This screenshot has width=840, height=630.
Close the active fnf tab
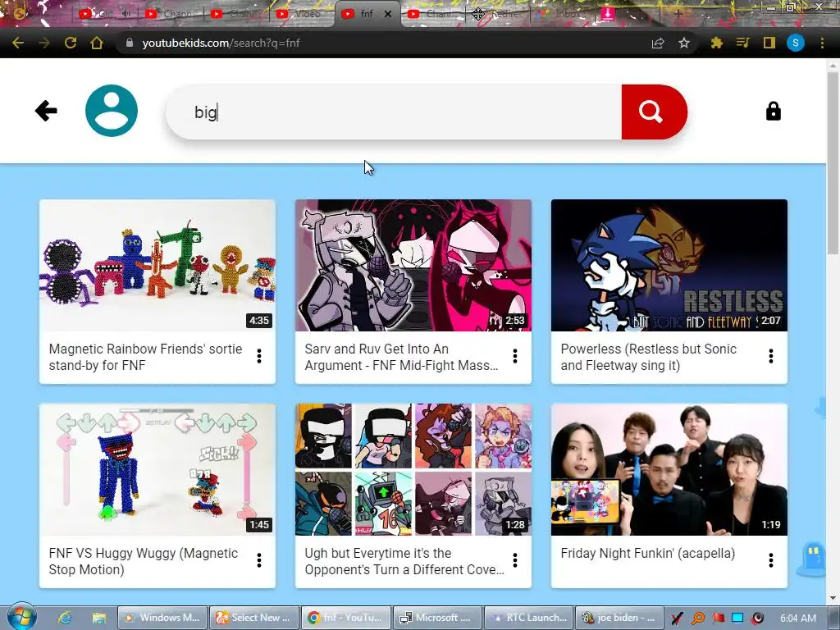[x=388, y=14]
